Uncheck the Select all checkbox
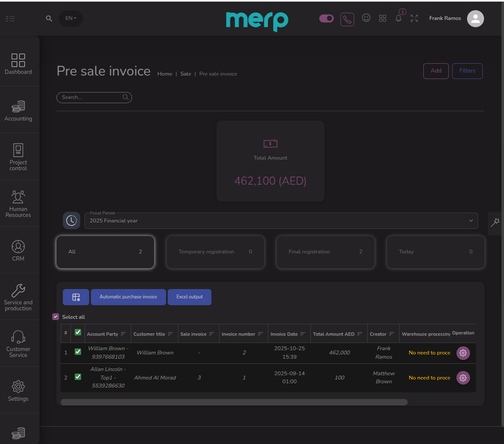The width and height of the screenshot is (504, 444). click(56, 317)
